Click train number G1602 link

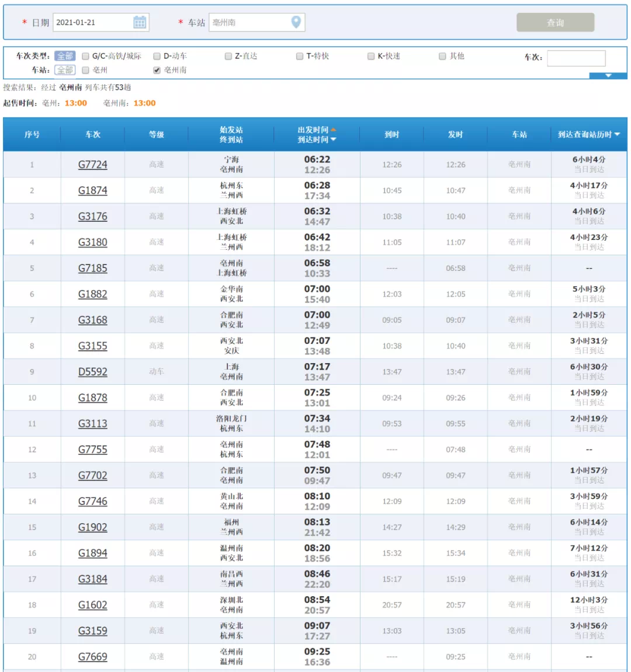(93, 605)
